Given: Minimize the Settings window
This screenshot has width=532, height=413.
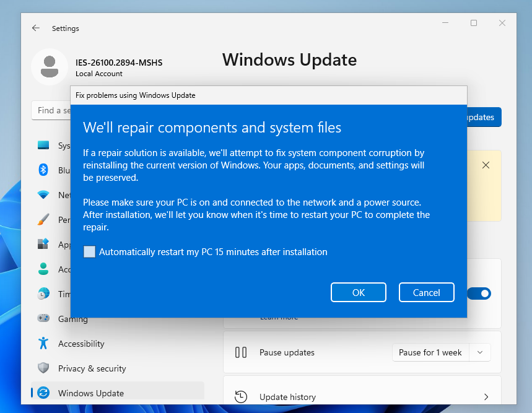Looking at the screenshot, I should click(x=445, y=23).
